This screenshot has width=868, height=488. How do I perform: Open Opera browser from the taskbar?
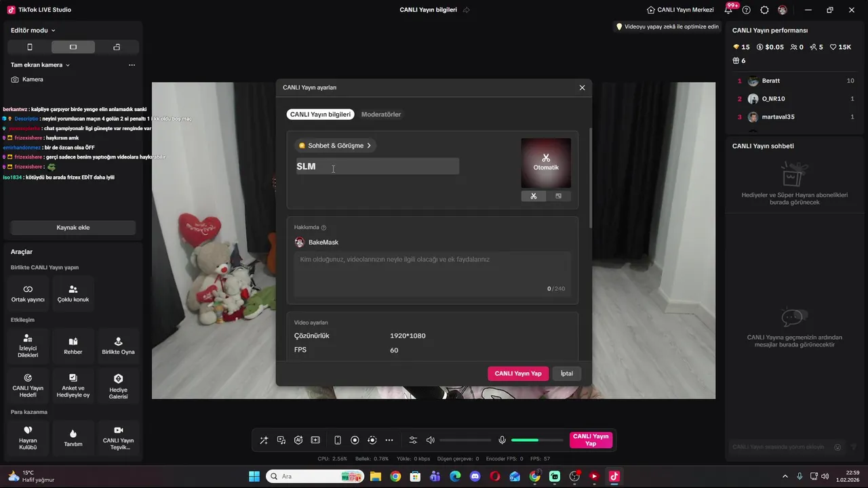pos(495,476)
